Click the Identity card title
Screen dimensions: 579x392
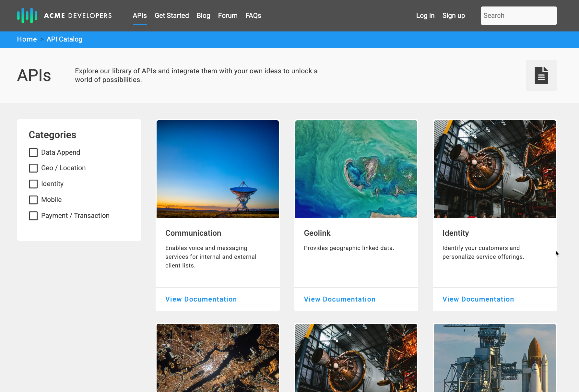pos(455,233)
